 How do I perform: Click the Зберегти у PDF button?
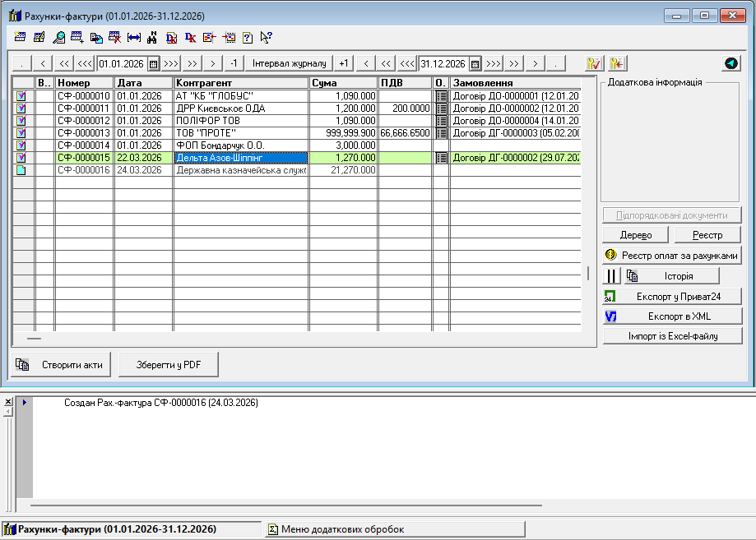[169, 364]
